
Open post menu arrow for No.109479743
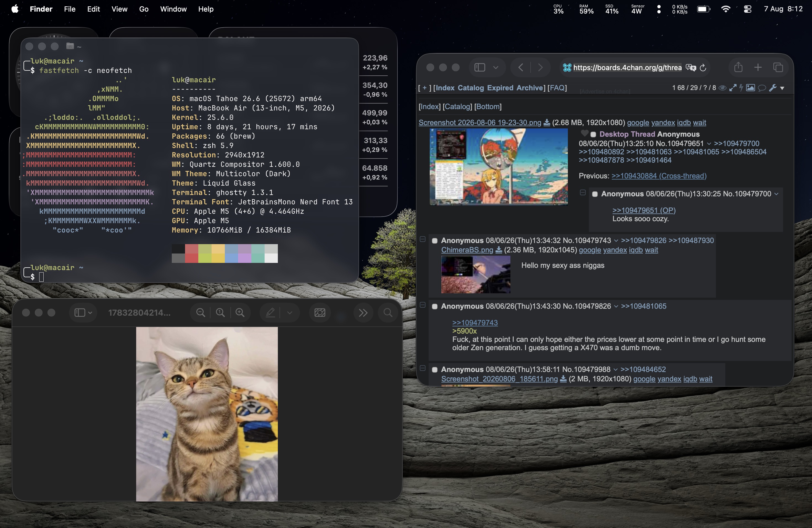pos(616,241)
